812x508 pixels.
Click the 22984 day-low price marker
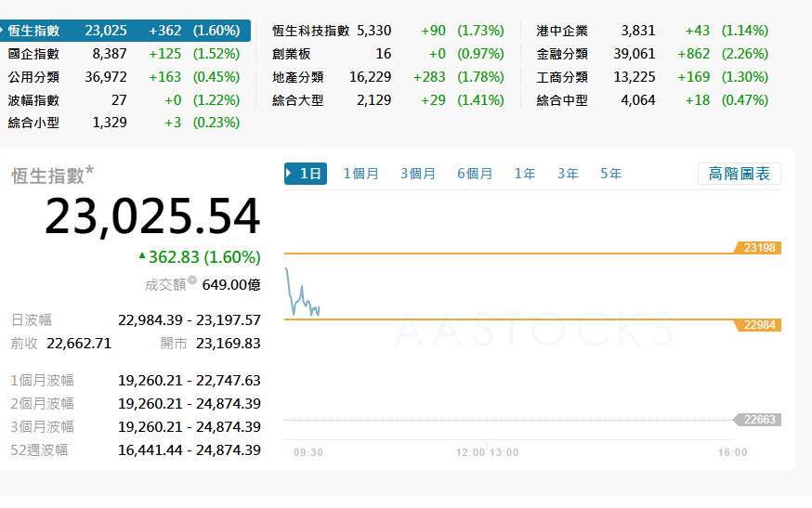(759, 325)
